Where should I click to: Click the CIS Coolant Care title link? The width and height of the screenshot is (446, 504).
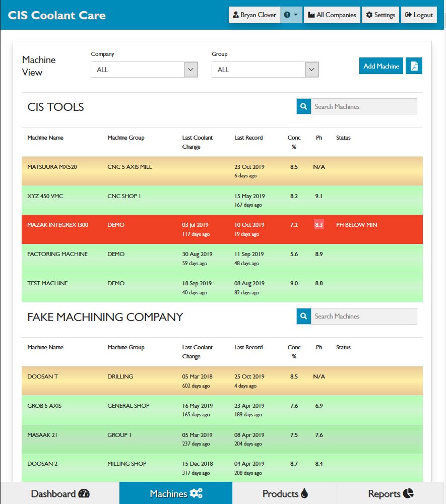tap(57, 15)
